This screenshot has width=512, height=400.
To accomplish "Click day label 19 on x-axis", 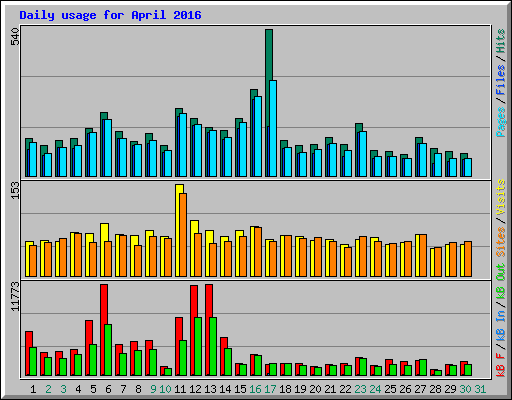I will click(x=300, y=389).
